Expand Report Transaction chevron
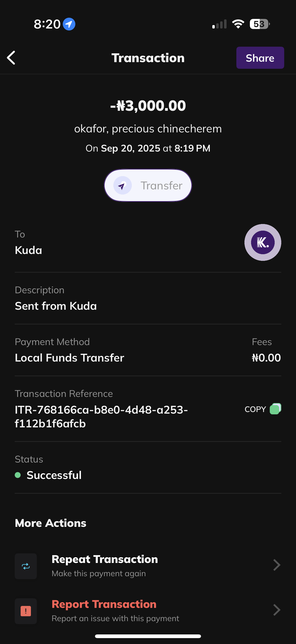 pos(277,610)
